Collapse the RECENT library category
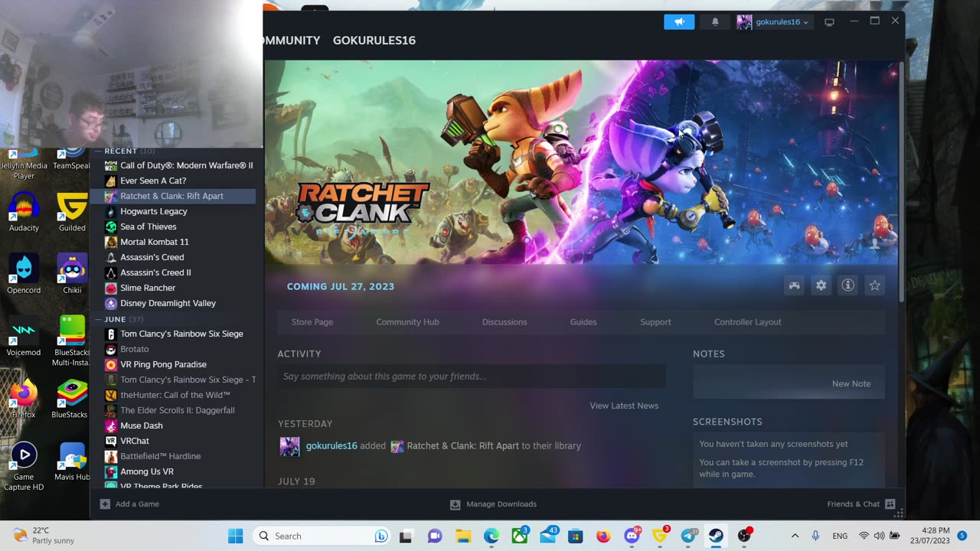 (x=121, y=151)
